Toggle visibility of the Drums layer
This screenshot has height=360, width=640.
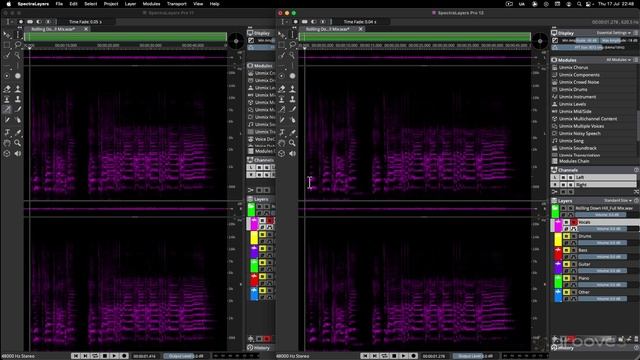tap(567, 236)
